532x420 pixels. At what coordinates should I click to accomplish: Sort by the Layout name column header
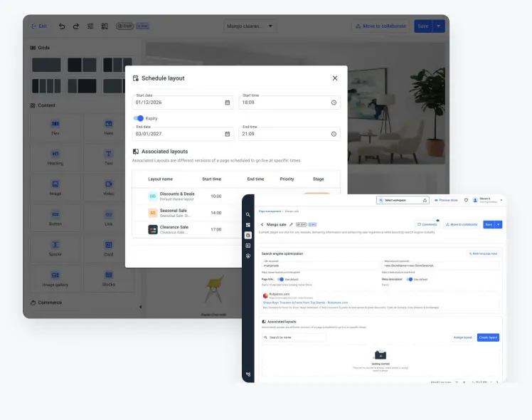[160, 179]
